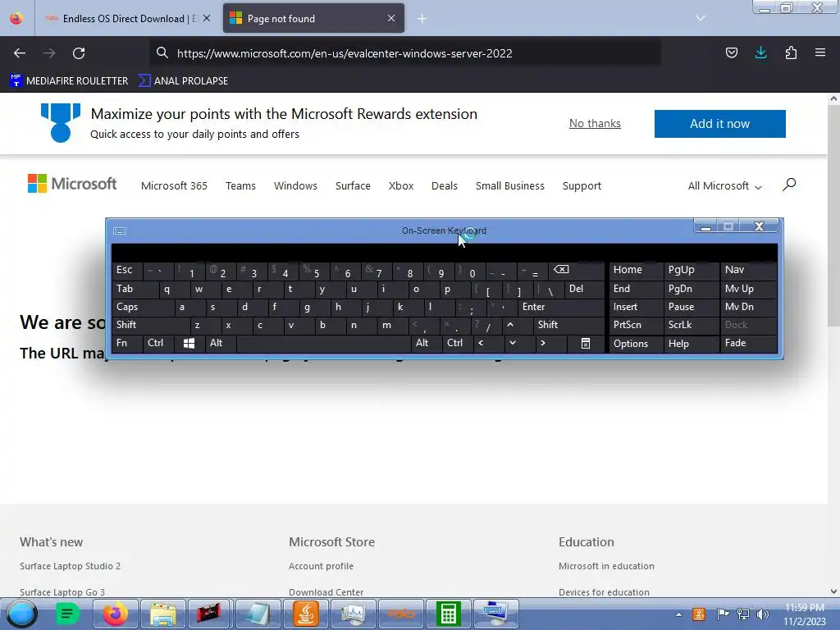Toggle the right Shift key on the On-Screen Keyboard
Image resolution: width=840 pixels, height=630 pixels.
click(569, 325)
